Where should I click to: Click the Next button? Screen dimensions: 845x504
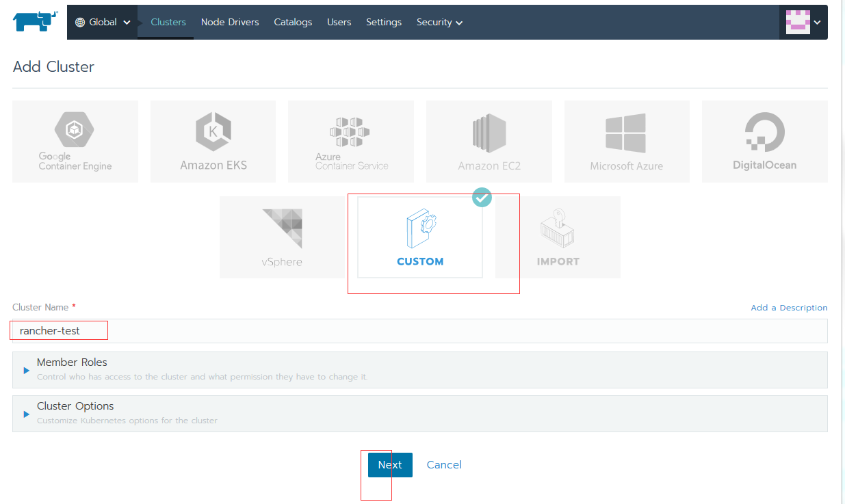pyautogui.click(x=390, y=465)
